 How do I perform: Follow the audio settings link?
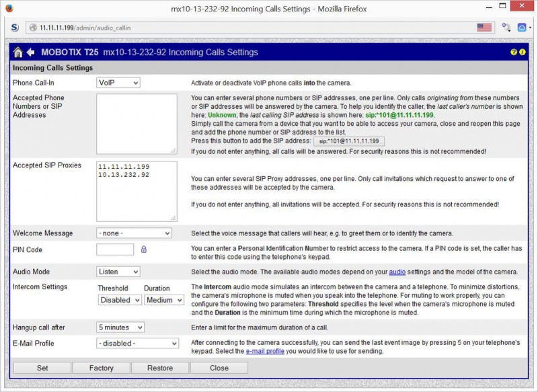coord(397,272)
